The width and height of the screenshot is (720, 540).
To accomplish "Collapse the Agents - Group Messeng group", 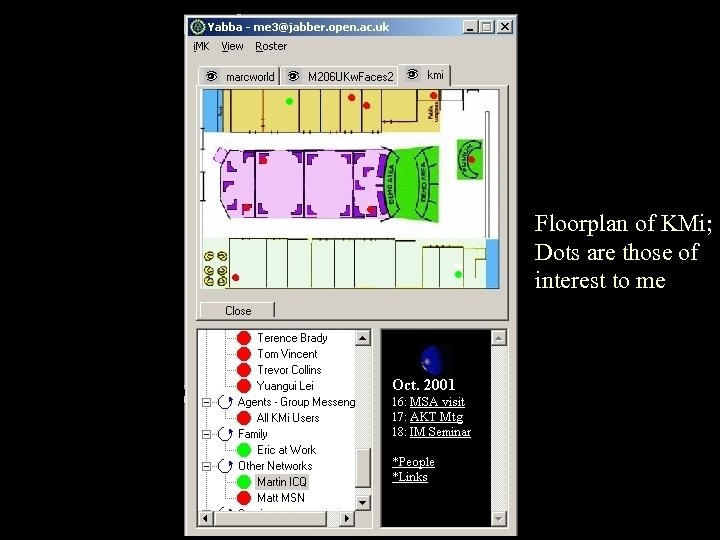I will tap(207, 403).
